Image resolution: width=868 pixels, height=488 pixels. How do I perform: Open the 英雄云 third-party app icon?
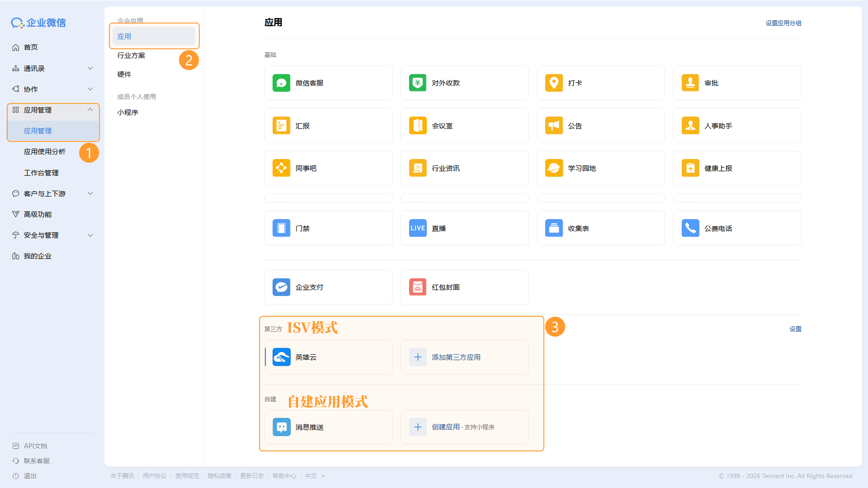[281, 357]
